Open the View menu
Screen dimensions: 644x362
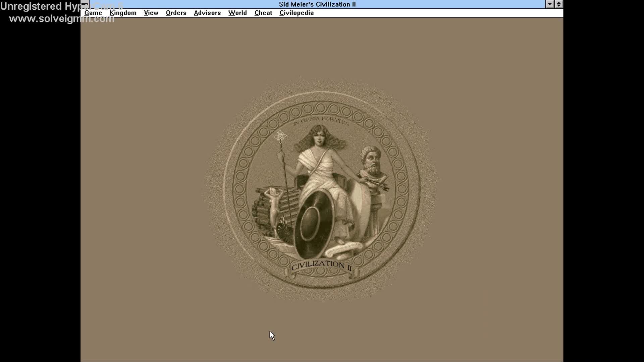coord(151,13)
